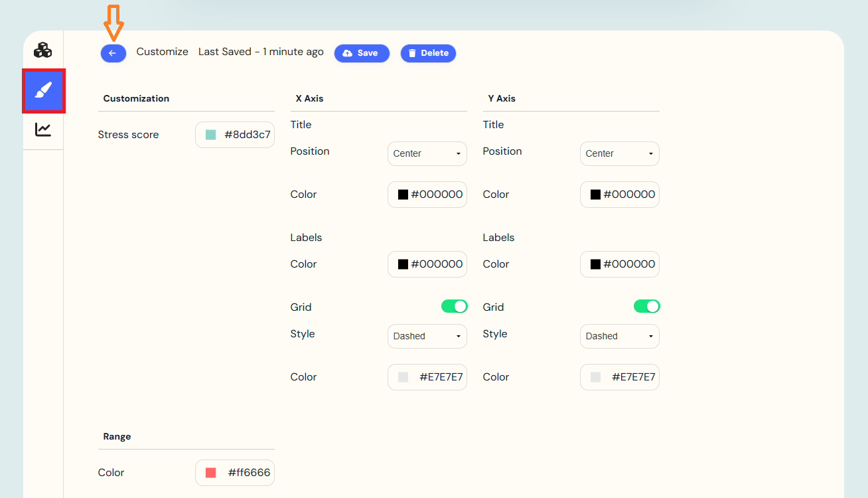Select the paintbrush customize sidebar icon
The width and height of the screenshot is (868, 498).
[x=43, y=90]
